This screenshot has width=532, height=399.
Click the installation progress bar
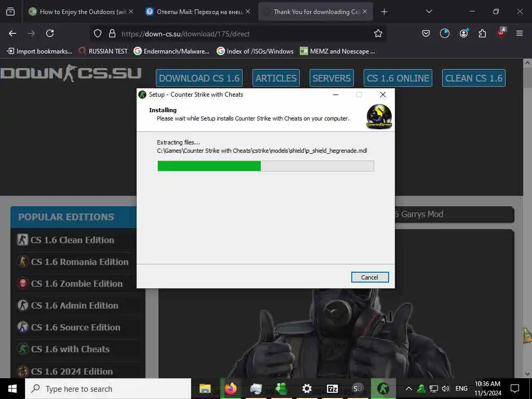pos(265,166)
